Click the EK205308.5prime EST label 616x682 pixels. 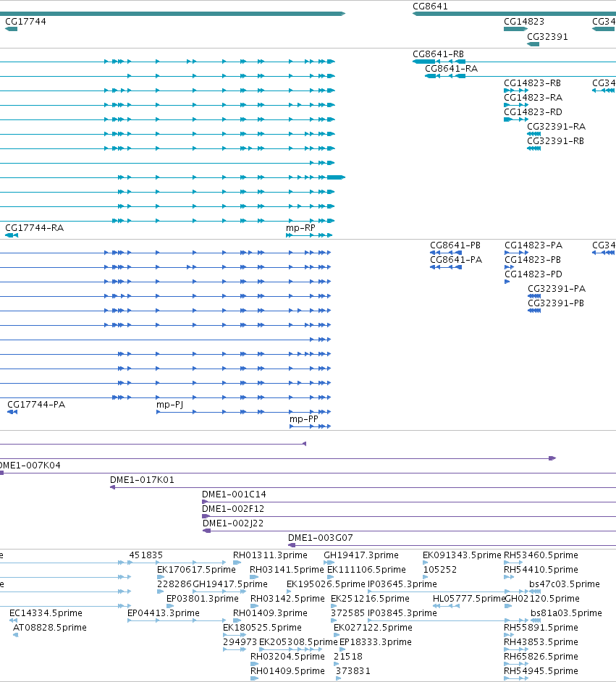tap(298, 641)
